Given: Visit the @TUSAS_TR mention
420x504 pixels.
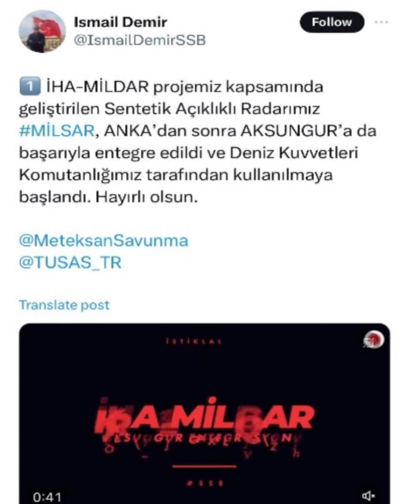Looking at the screenshot, I should (x=70, y=263).
